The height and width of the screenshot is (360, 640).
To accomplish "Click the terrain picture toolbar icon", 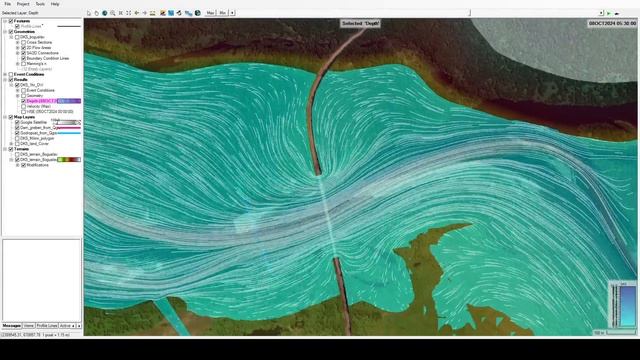I will pos(163,13).
